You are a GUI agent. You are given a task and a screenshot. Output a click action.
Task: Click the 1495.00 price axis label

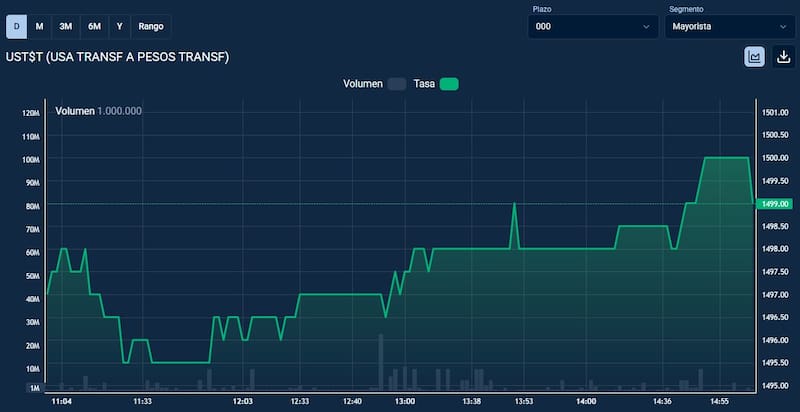[776, 385]
